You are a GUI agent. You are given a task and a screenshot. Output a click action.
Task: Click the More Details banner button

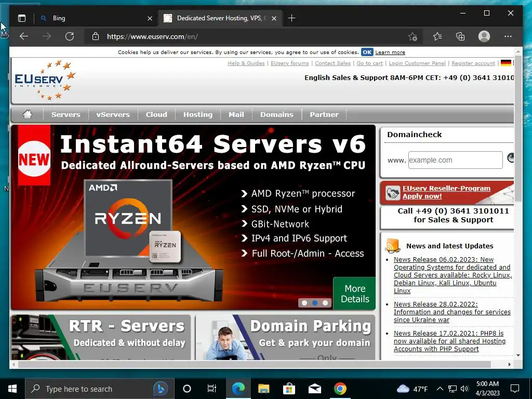[354, 294]
